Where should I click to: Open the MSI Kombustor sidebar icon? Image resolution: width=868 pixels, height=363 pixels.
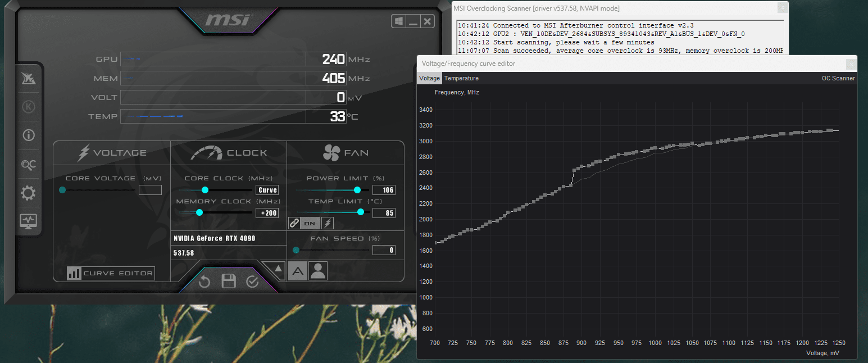(x=28, y=79)
